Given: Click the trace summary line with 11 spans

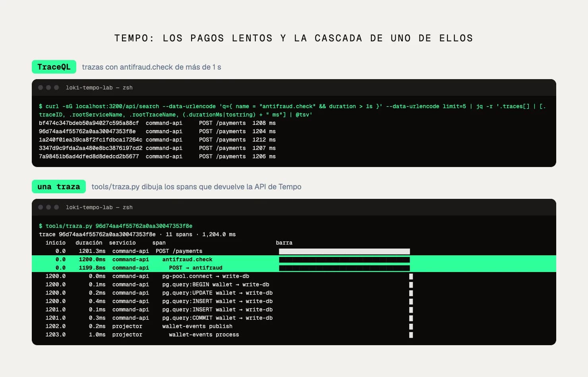Looking at the screenshot, I should pyautogui.click(x=137, y=235).
